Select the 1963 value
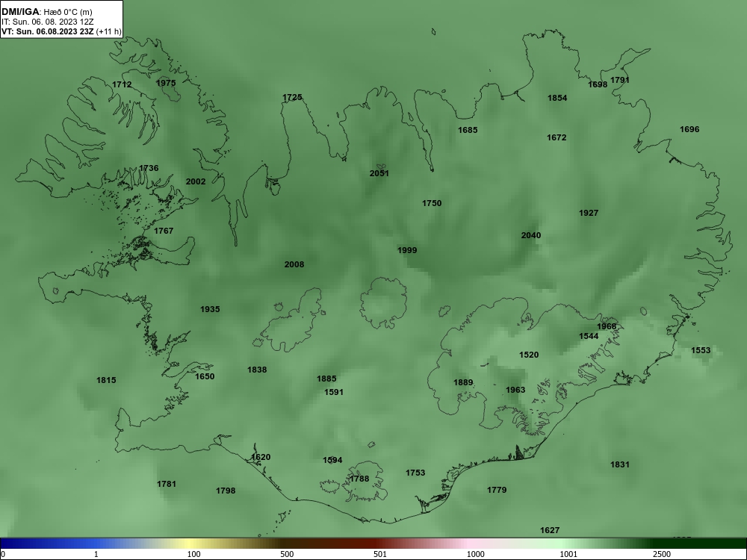The image size is (747, 560). pyautogui.click(x=515, y=390)
